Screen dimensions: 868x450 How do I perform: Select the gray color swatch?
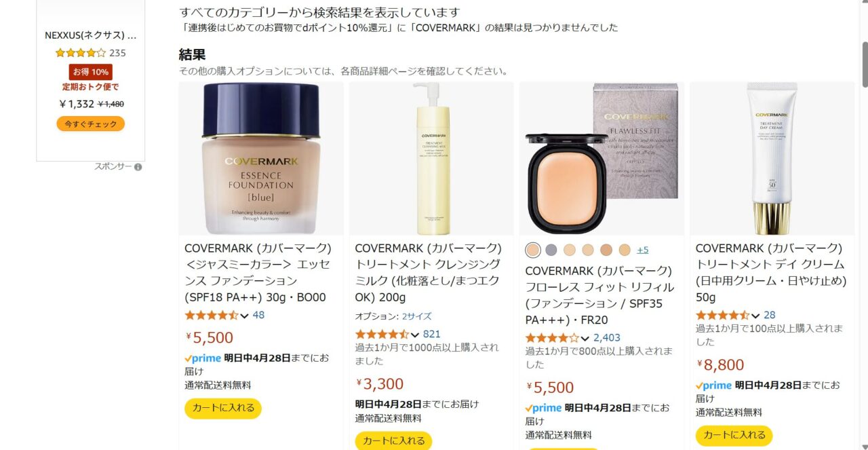(x=551, y=250)
